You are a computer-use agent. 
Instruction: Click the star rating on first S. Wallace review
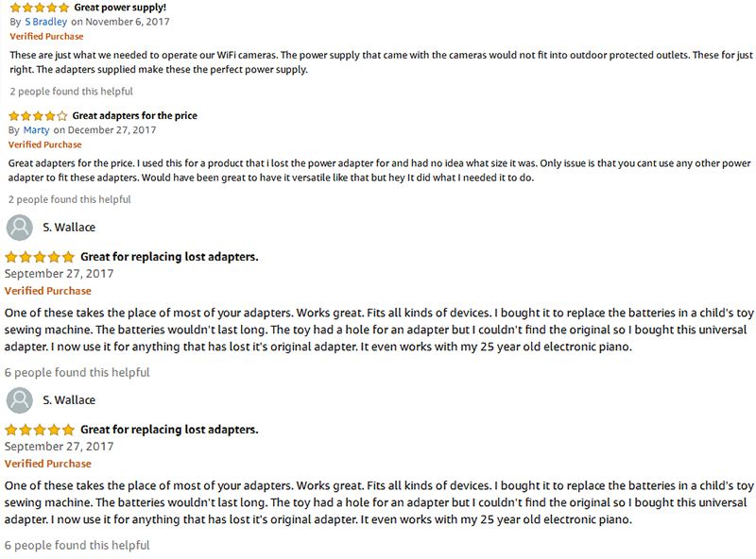coord(40,257)
